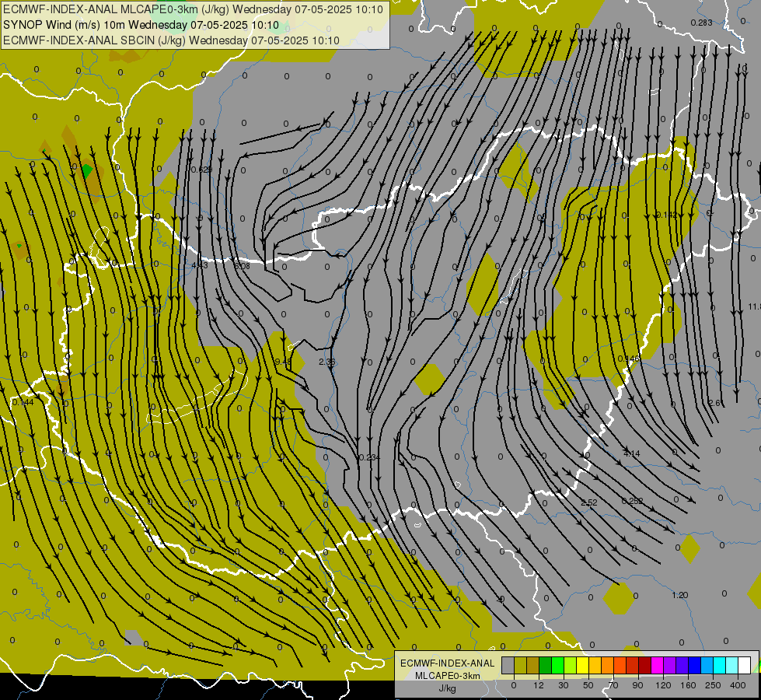Select the legend tick label 90
This screenshot has height=700, width=761.
(x=637, y=685)
